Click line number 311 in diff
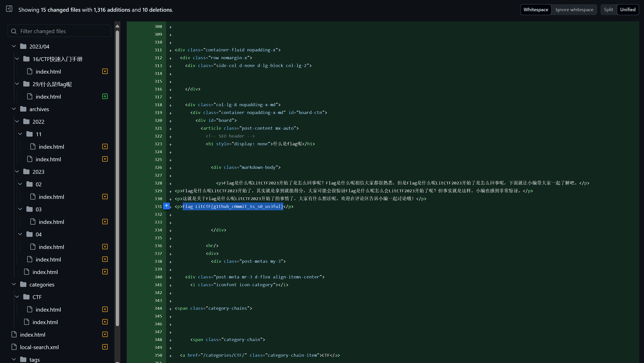 [x=158, y=50]
